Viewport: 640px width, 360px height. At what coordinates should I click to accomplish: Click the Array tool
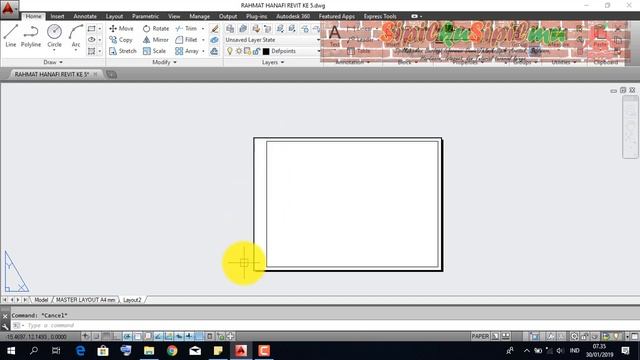187,51
